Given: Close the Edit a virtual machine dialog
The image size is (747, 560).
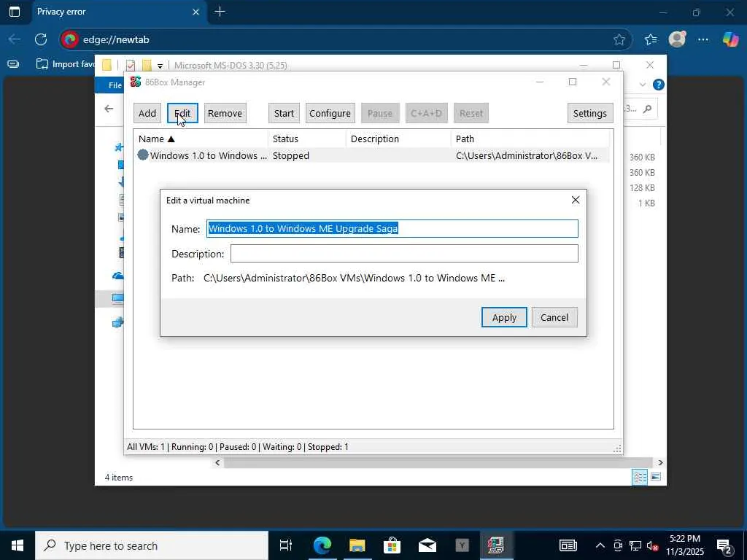Looking at the screenshot, I should point(576,200).
